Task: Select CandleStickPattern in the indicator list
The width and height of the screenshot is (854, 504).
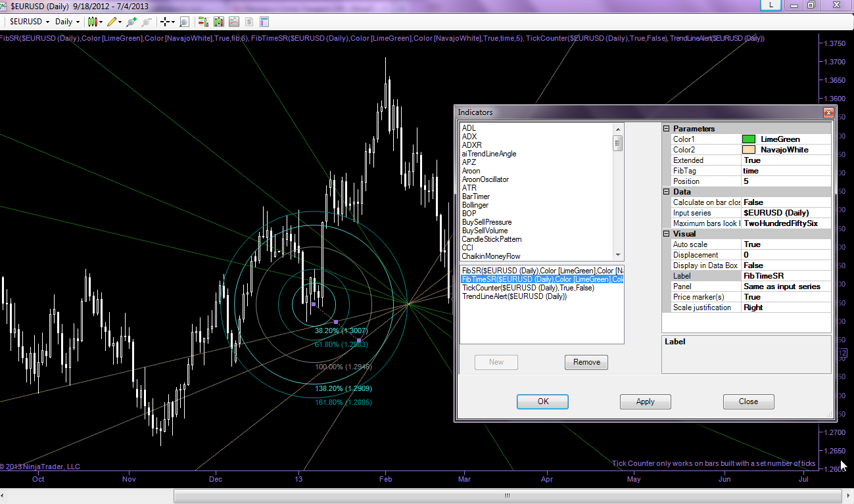Action: click(491, 239)
